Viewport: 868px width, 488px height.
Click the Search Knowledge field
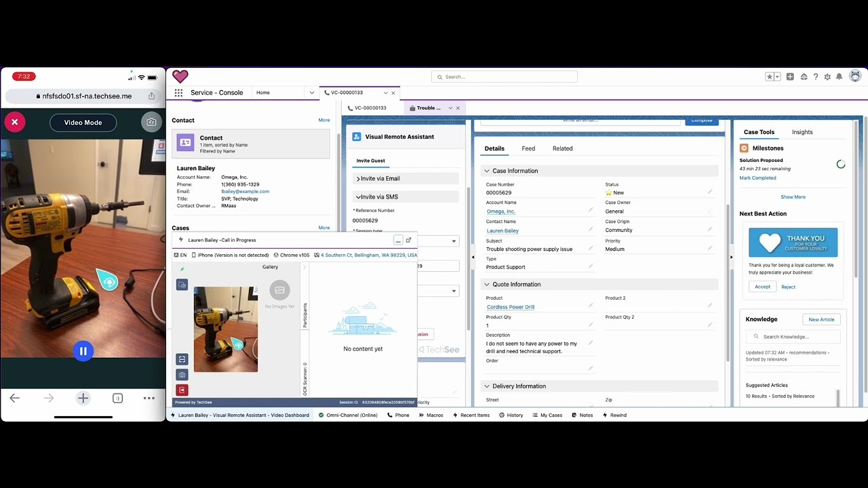[x=793, y=337]
